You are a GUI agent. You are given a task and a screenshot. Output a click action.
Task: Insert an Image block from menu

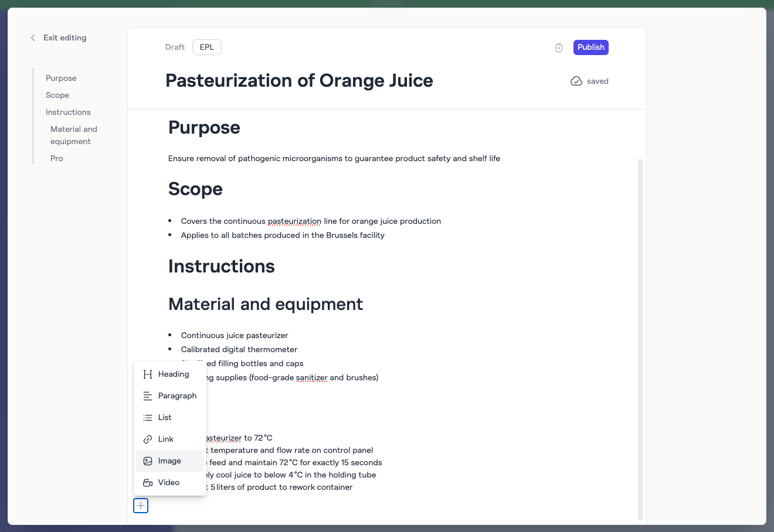(170, 461)
